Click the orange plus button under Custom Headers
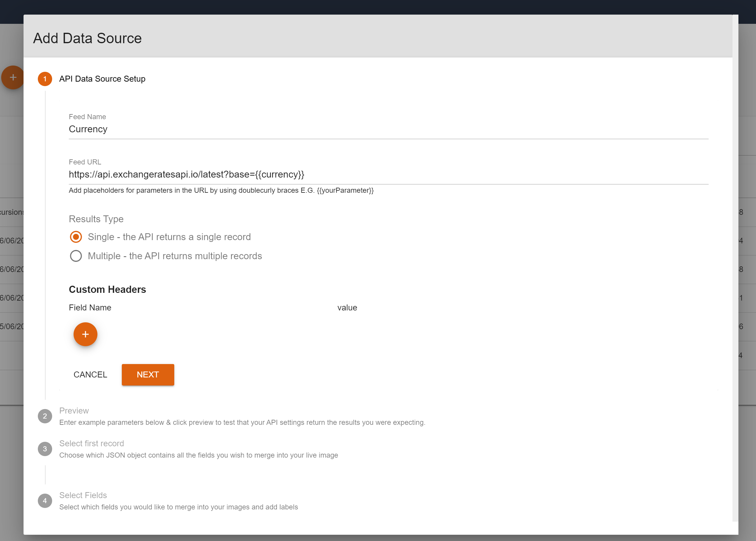The height and width of the screenshot is (541, 756). pyautogui.click(x=85, y=334)
